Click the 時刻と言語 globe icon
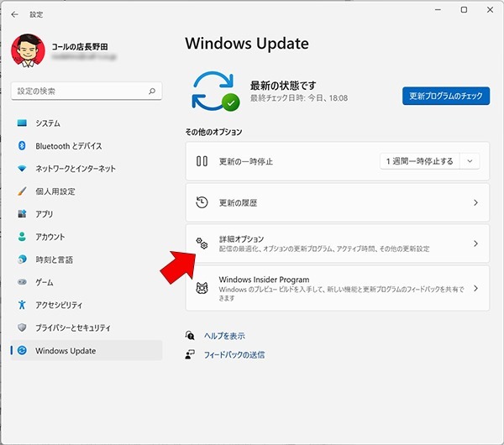The height and width of the screenshot is (445, 504). pos(22,259)
